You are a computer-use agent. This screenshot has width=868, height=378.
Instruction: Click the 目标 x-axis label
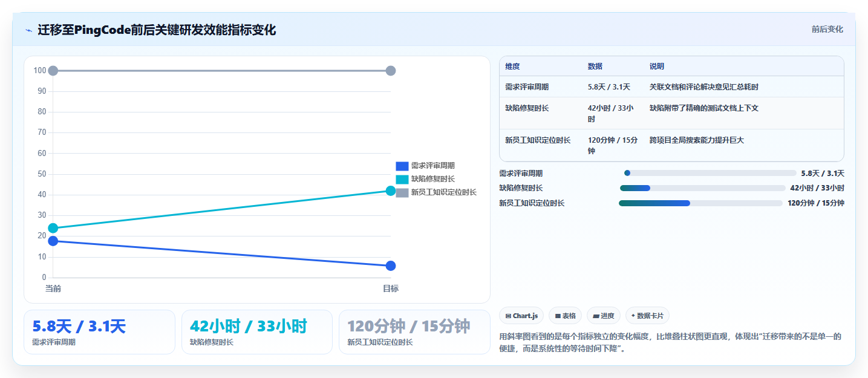[x=391, y=288]
